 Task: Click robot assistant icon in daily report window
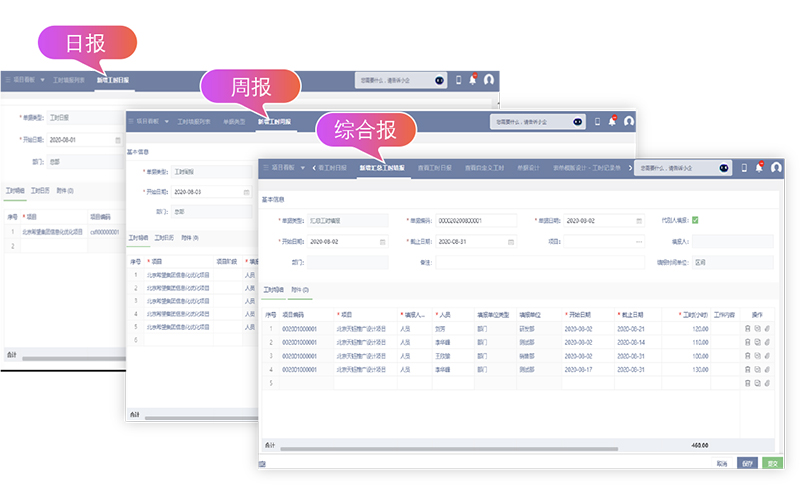439,80
